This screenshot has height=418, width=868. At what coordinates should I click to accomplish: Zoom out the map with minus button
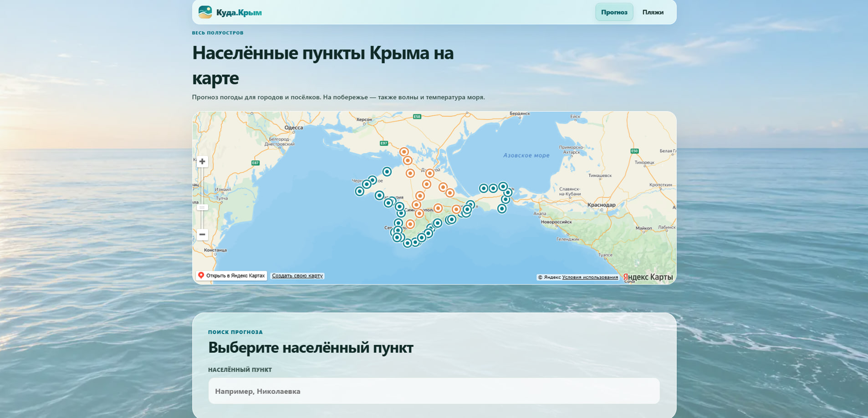coord(202,234)
